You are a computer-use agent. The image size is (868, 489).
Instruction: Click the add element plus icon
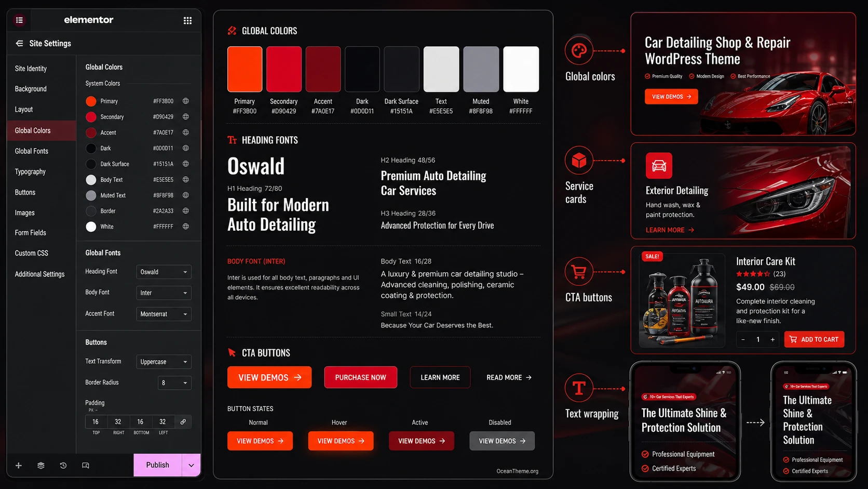[19, 466]
